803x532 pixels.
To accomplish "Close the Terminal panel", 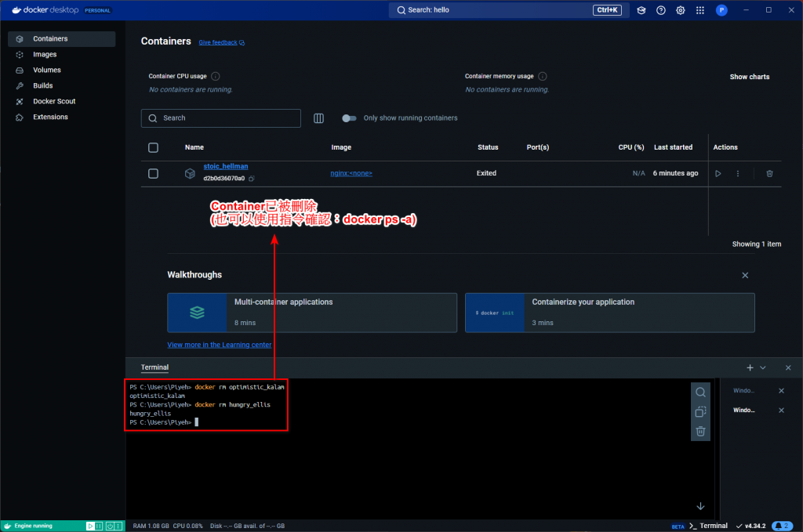I will tap(787, 367).
